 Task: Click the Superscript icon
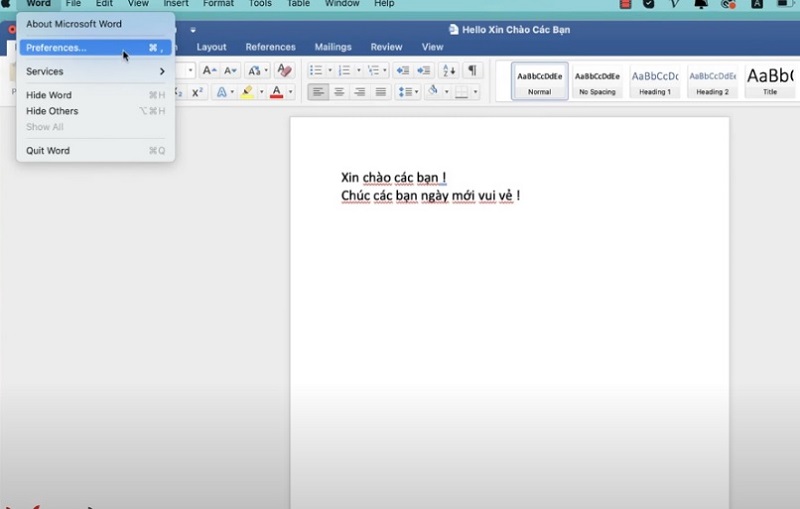197,92
